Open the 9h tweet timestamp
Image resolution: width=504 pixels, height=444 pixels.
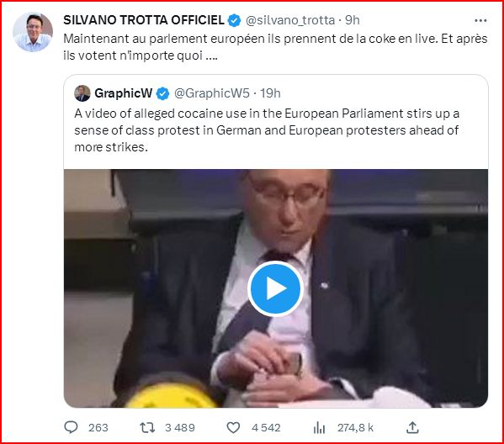pyautogui.click(x=353, y=20)
